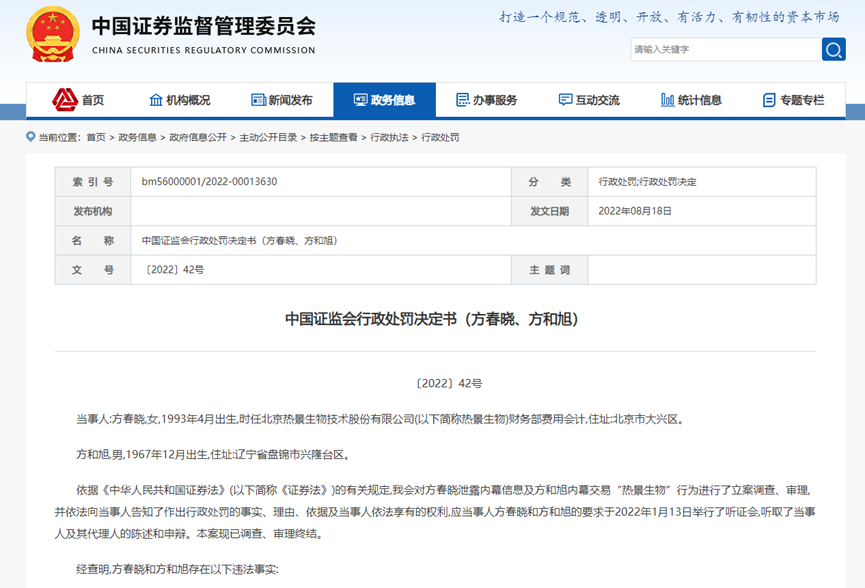The height and width of the screenshot is (588, 865).
Task: Click the location pin breadcrumb icon
Action: [x=30, y=136]
